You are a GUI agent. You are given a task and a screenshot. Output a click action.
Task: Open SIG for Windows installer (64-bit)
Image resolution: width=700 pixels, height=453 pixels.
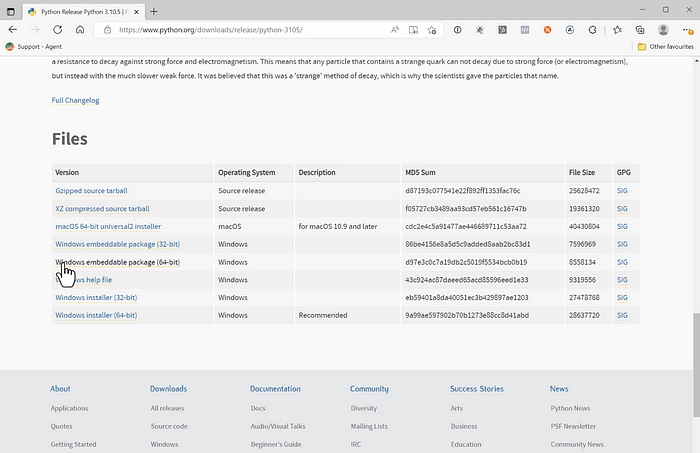pyautogui.click(x=622, y=315)
